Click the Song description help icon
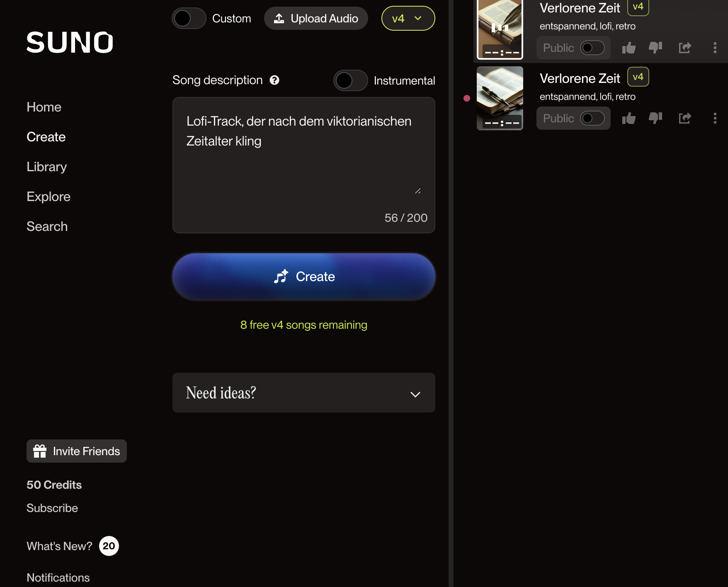 tap(274, 80)
